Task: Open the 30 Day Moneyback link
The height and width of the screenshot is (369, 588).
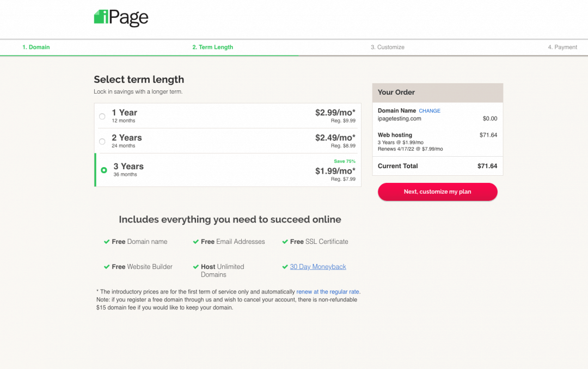Action: pyautogui.click(x=317, y=267)
